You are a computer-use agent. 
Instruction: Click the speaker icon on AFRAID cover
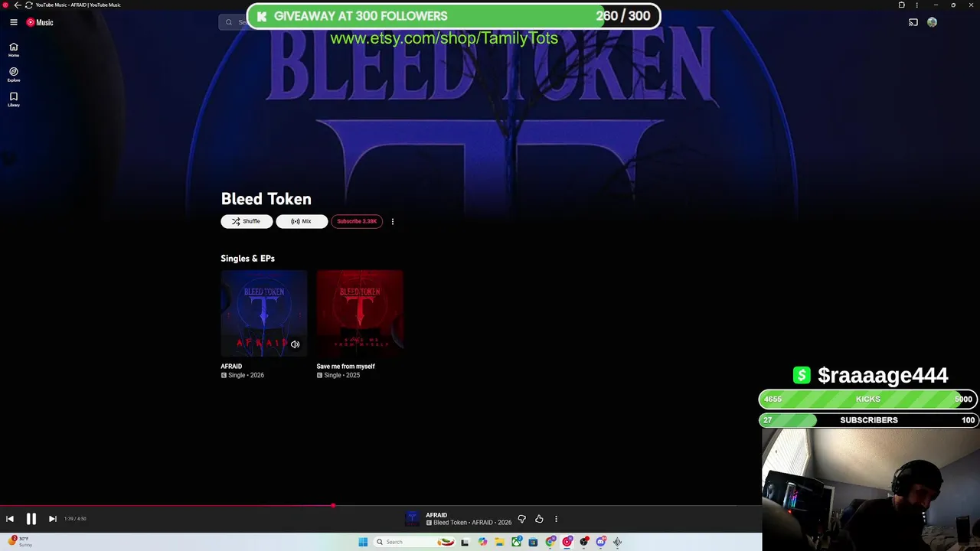click(x=295, y=344)
